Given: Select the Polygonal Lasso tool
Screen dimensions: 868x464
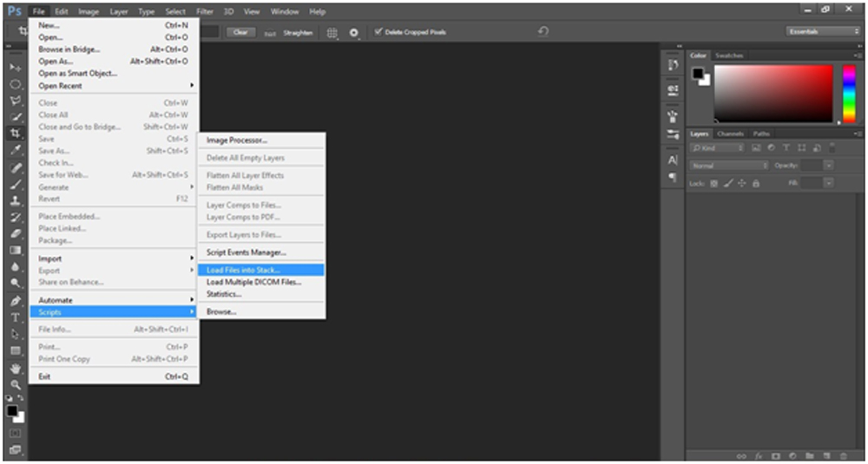Looking at the screenshot, I should tap(16, 101).
